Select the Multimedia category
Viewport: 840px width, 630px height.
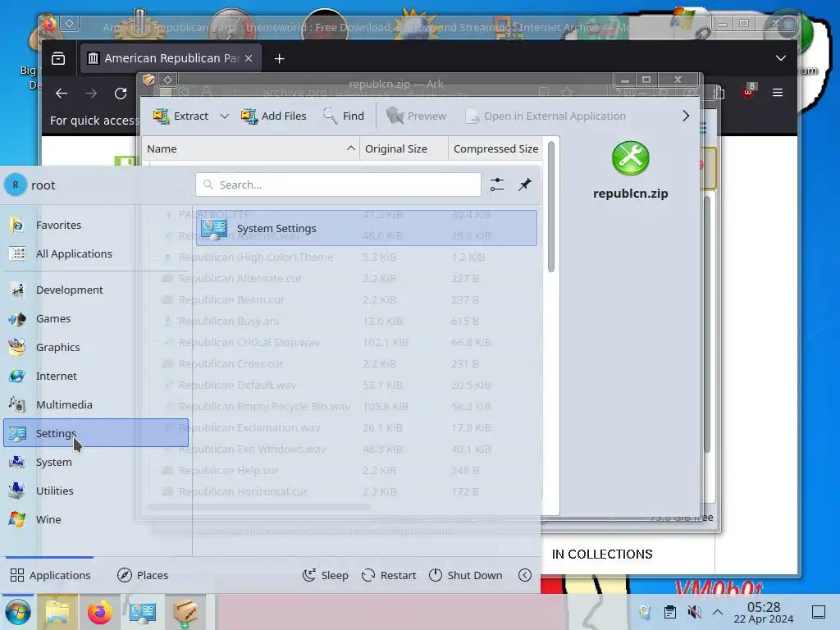point(96,404)
